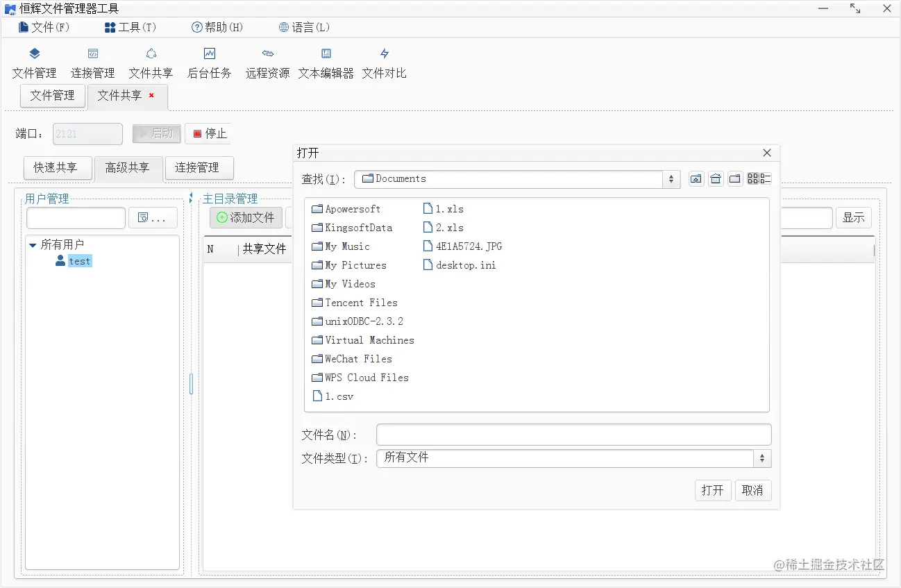Close the 打开 dialog
The height and width of the screenshot is (588, 901).
coord(767,153)
